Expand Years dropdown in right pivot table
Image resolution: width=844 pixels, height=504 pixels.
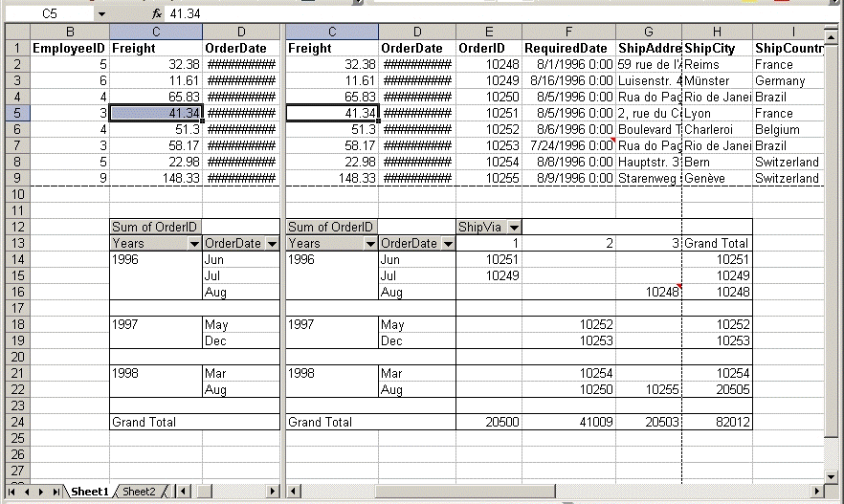[x=369, y=244]
